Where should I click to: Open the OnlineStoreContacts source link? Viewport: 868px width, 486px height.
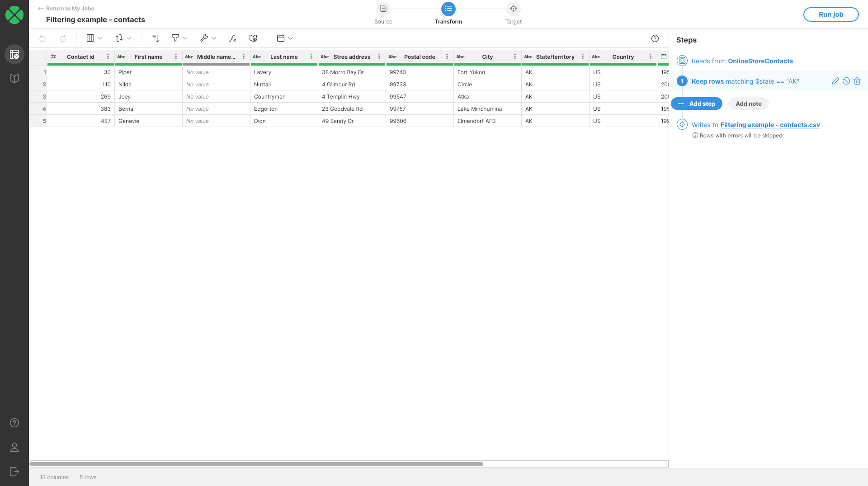tap(760, 61)
